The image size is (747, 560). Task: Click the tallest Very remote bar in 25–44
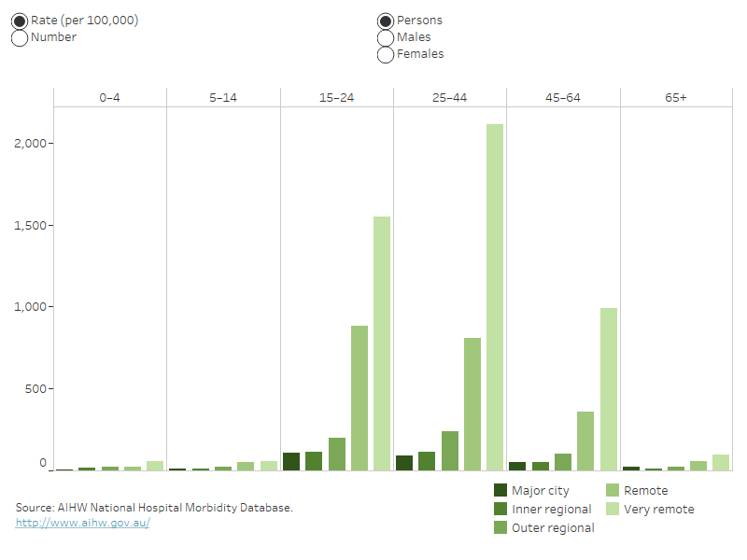[495, 297]
